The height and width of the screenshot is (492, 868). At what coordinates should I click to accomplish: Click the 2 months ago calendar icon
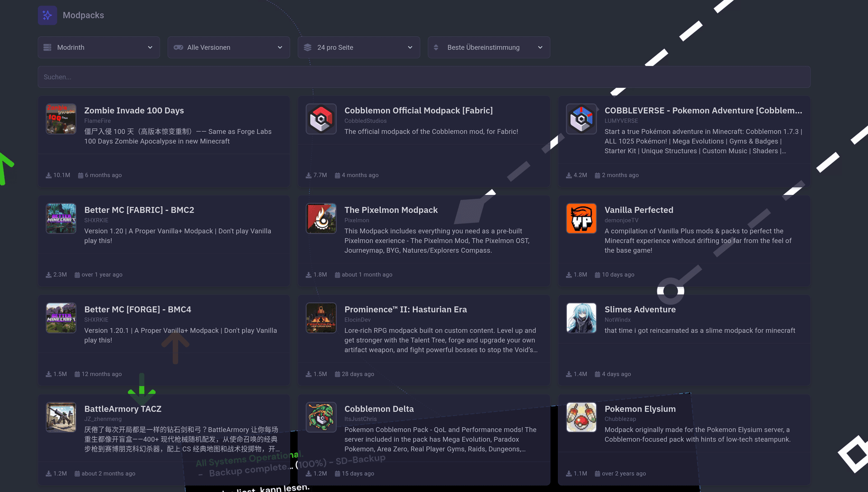point(598,175)
